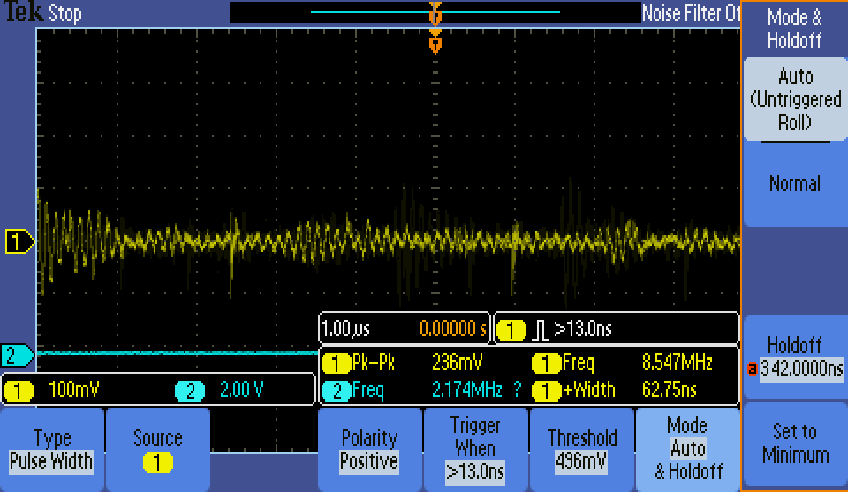The width and height of the screenshot is (849, 494).
Task: Choose Normal trigger mode
Action: 795,184
